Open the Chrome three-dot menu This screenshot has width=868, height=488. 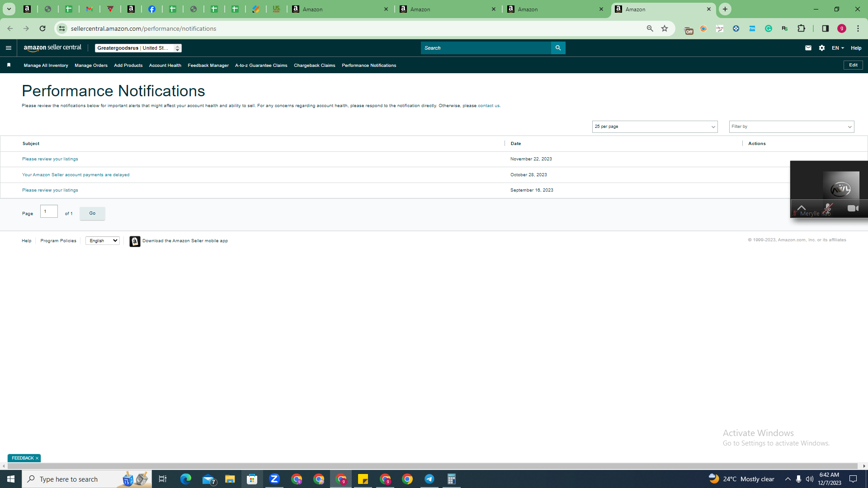click(858, 28)
